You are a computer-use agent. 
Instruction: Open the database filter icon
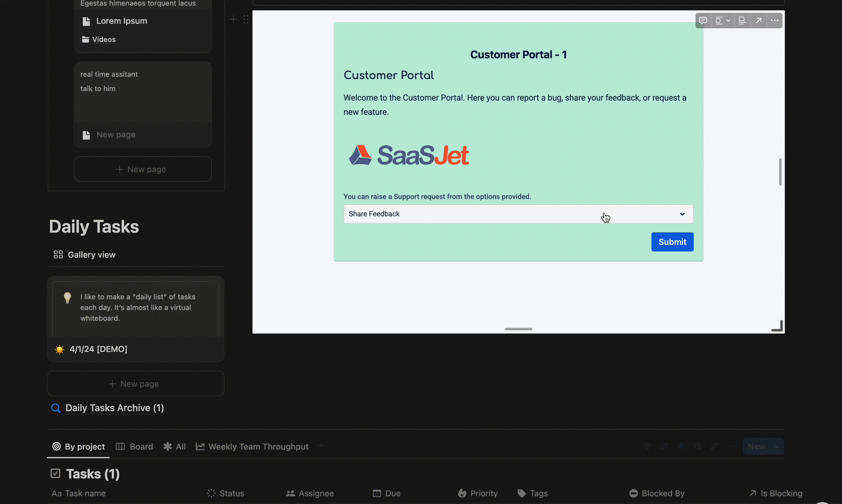pyautogui.click(x=648, y=446)
